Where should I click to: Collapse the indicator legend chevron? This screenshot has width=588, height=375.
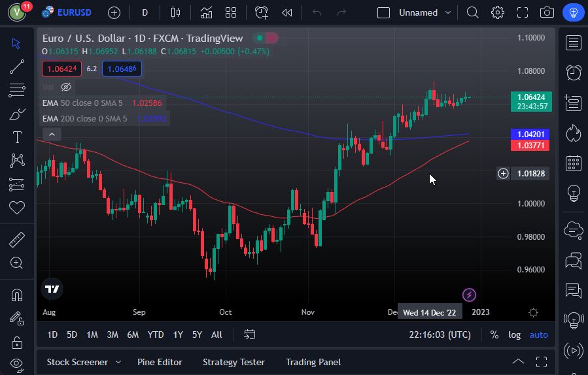click(52, 135)
